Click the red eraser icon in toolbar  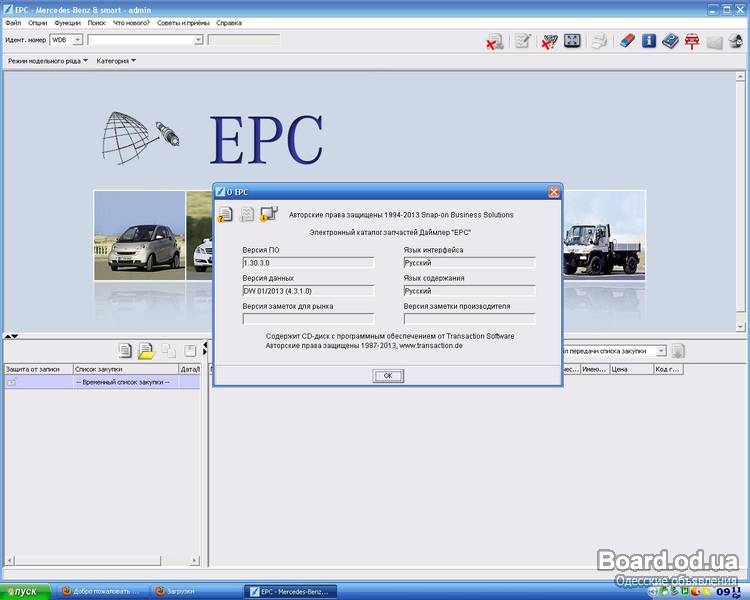627,41
